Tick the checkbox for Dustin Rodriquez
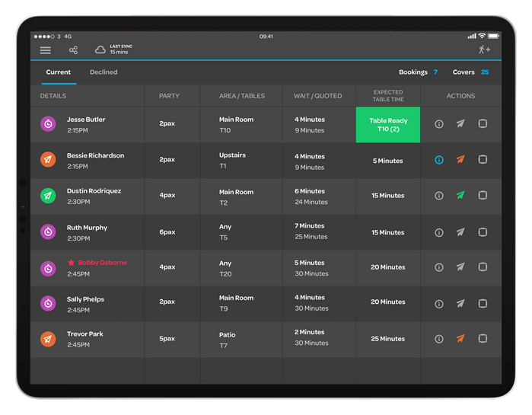This screenshot has height=415, width=532. [x=483, y=195]
